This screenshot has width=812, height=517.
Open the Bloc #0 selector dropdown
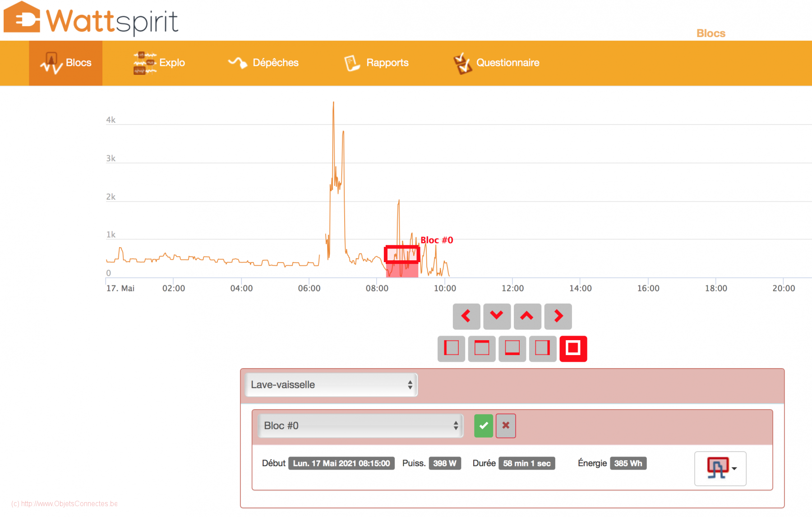(x=360, y=426)
